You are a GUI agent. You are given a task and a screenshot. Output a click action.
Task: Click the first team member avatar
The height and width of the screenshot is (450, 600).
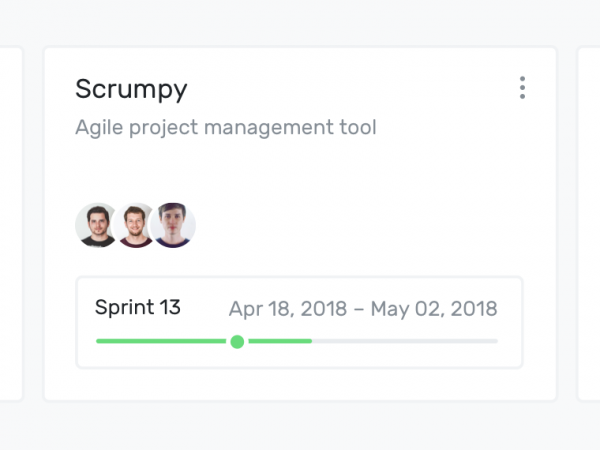tap(96, 225)
